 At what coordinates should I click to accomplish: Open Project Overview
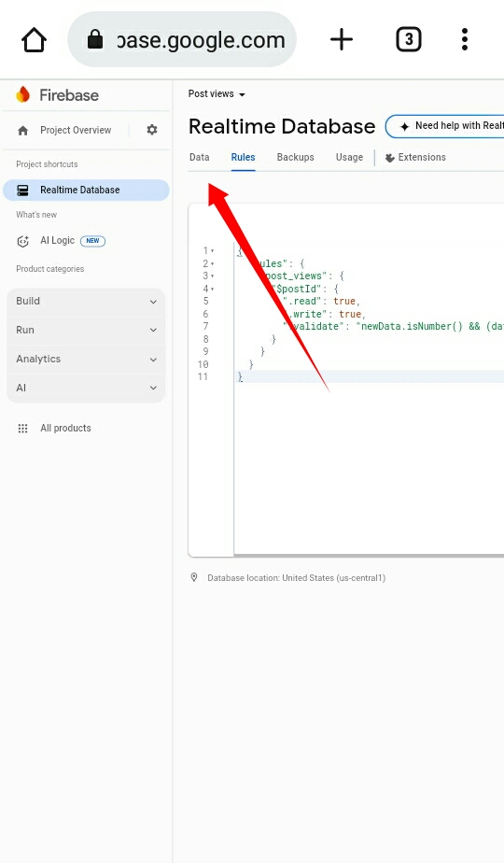pyautogui.click(x=76, y=131)
